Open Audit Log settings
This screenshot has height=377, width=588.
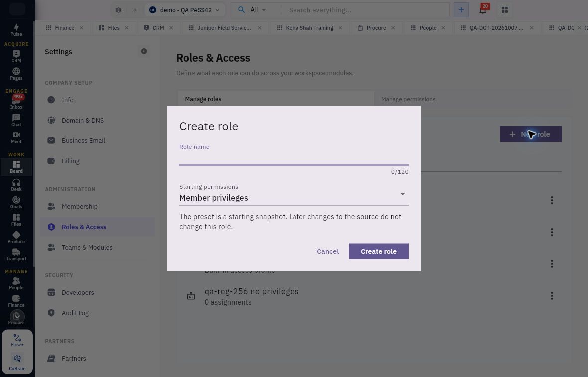pyautogui.click(x=98, y=313)
